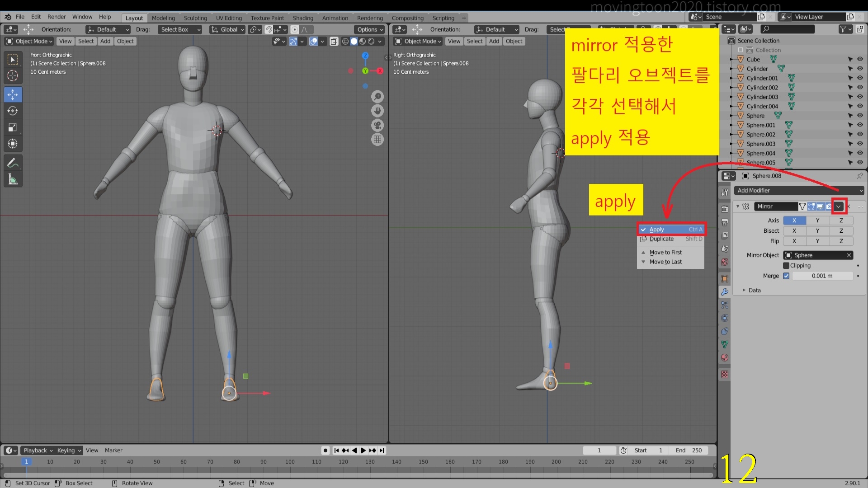Collapse the Mirror modifier panel
Viewport: 868px width, 488px height.
coord(738,206)
